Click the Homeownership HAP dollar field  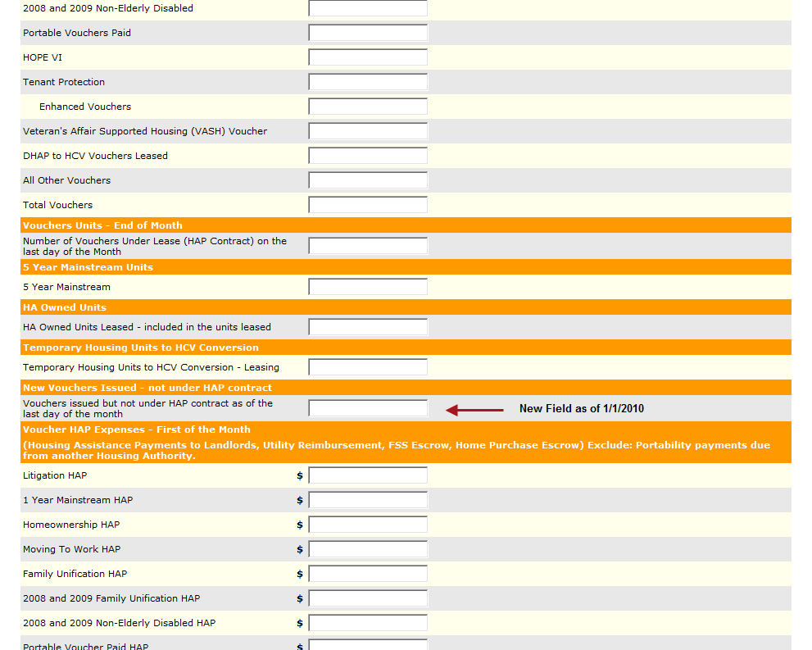(368, 525)
